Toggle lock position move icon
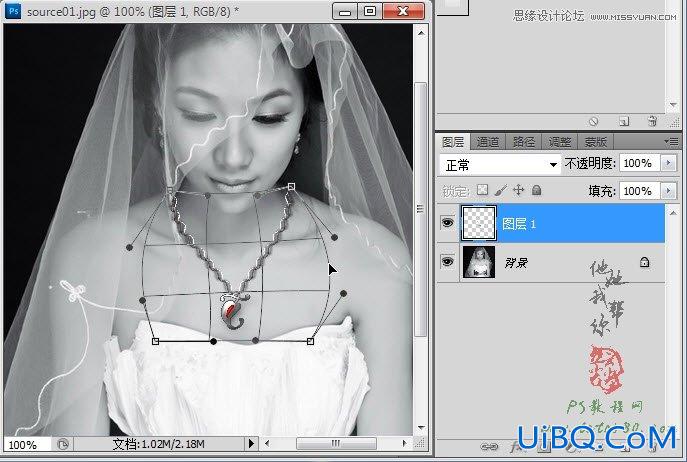The image size is (687, 462). (x=519, y=190)
